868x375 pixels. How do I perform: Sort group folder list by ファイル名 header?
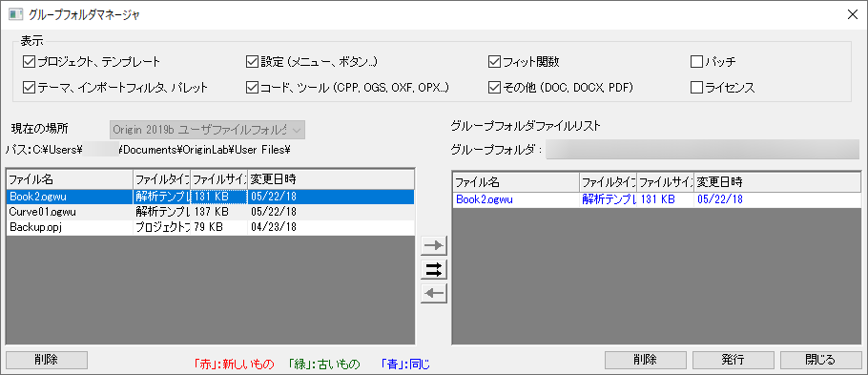pyautogui.click(x=516, y=181)
